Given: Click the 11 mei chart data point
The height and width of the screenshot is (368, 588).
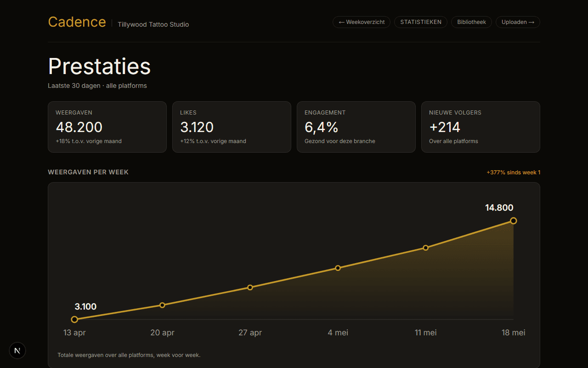Looking at the screenshot, I should (425, 247).
